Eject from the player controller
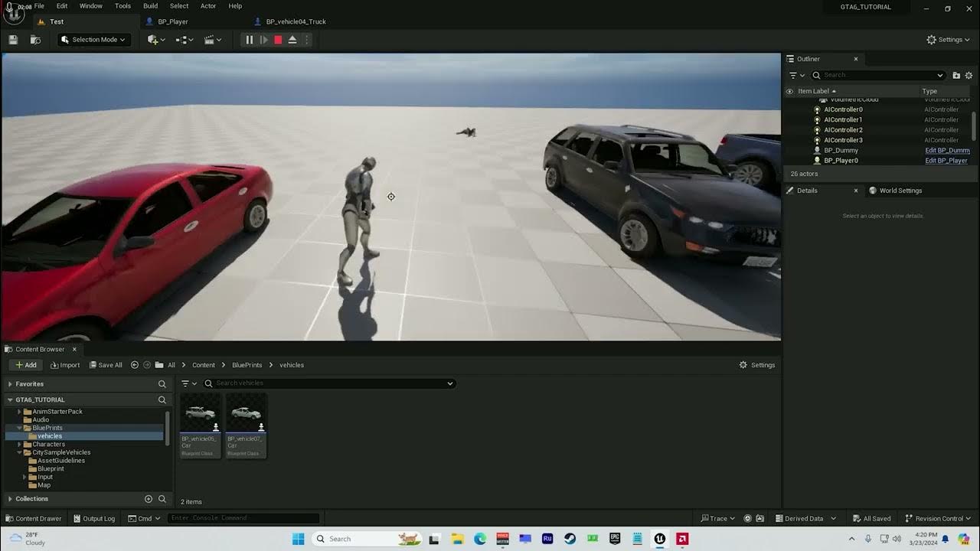Viewport: 980px width, 551px height. point(292,40)
